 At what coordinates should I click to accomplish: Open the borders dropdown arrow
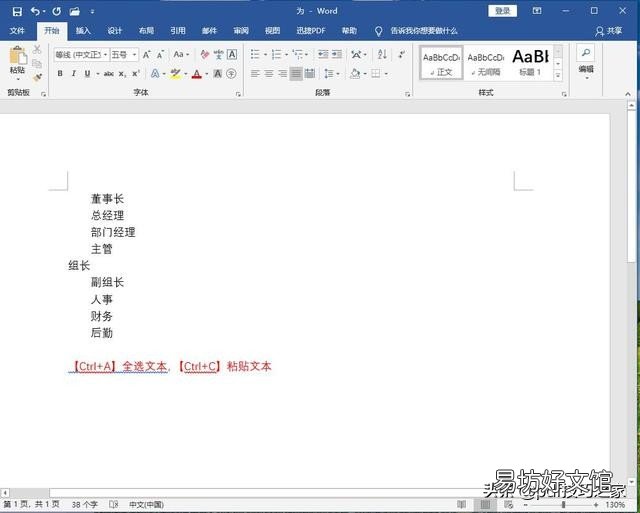click(x=386, y=74)
